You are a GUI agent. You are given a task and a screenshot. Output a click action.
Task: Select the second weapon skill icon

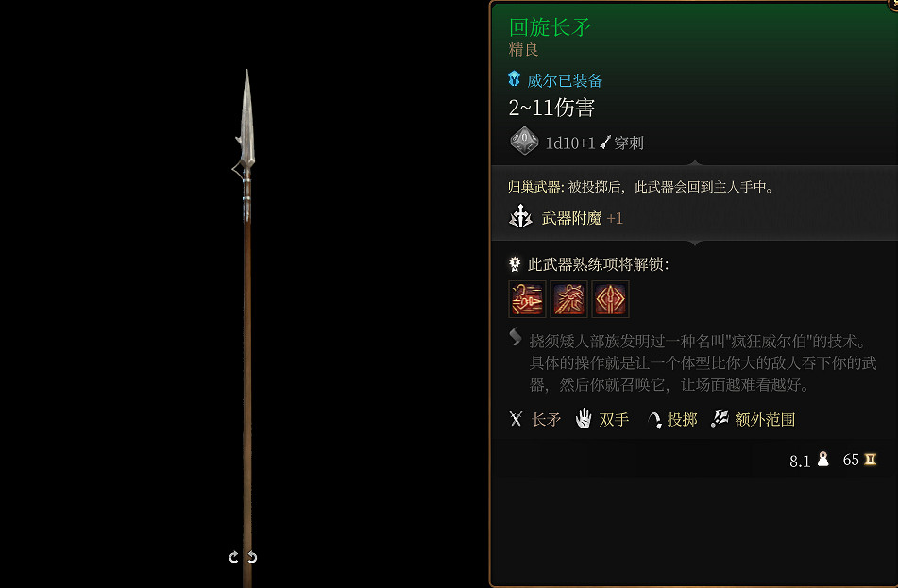coord(568,299)
